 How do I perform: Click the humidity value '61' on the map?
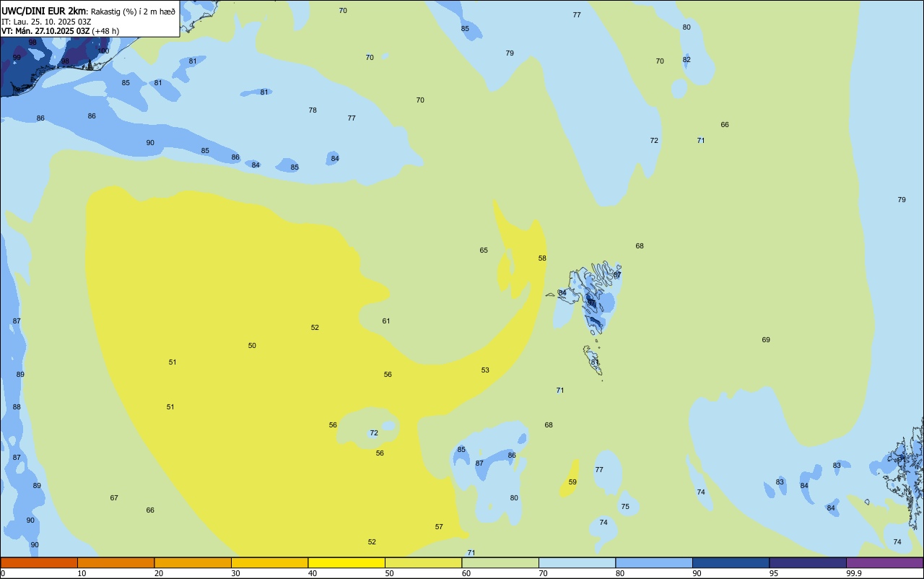pos(386,321)
